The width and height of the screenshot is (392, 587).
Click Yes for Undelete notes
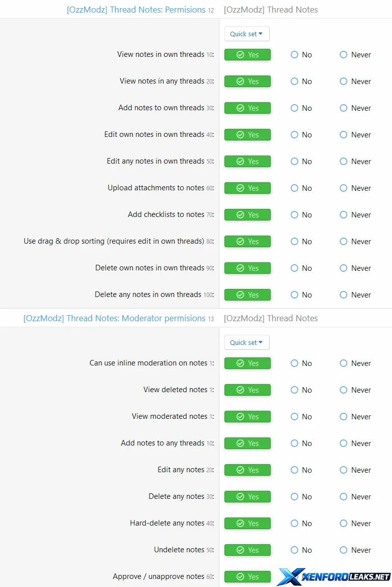[248, 550]
